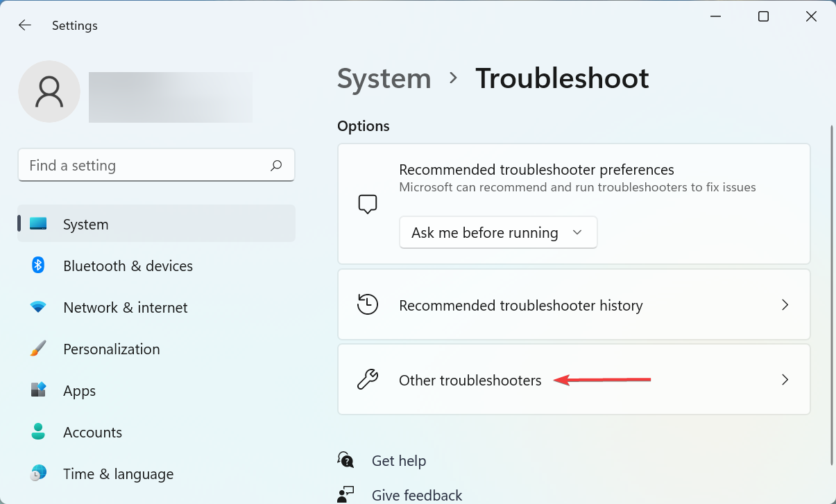Open the Ask me before running dropdown
Viewport: 836px width, 504px height.
[497, 232]
